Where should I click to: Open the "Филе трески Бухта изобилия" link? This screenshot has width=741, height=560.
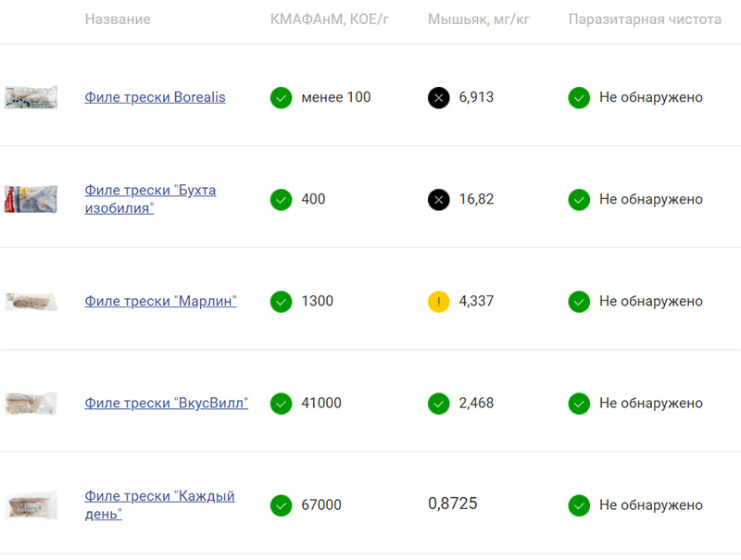click(x=150, y=199)
